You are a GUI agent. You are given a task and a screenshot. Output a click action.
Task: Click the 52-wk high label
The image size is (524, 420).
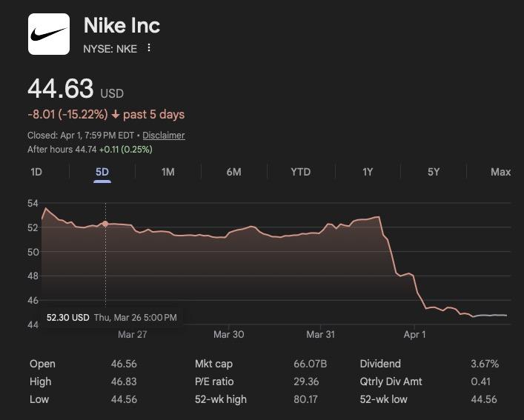point(221,399)
